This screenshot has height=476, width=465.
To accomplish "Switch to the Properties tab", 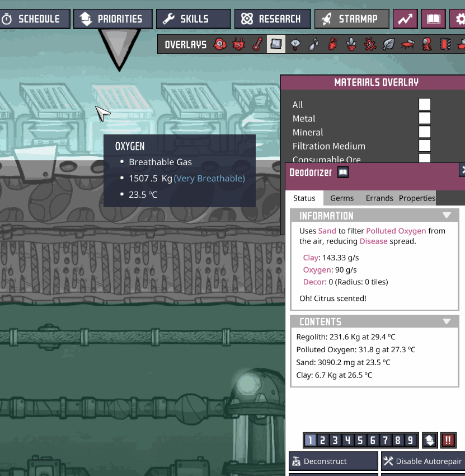I will 417,198.
